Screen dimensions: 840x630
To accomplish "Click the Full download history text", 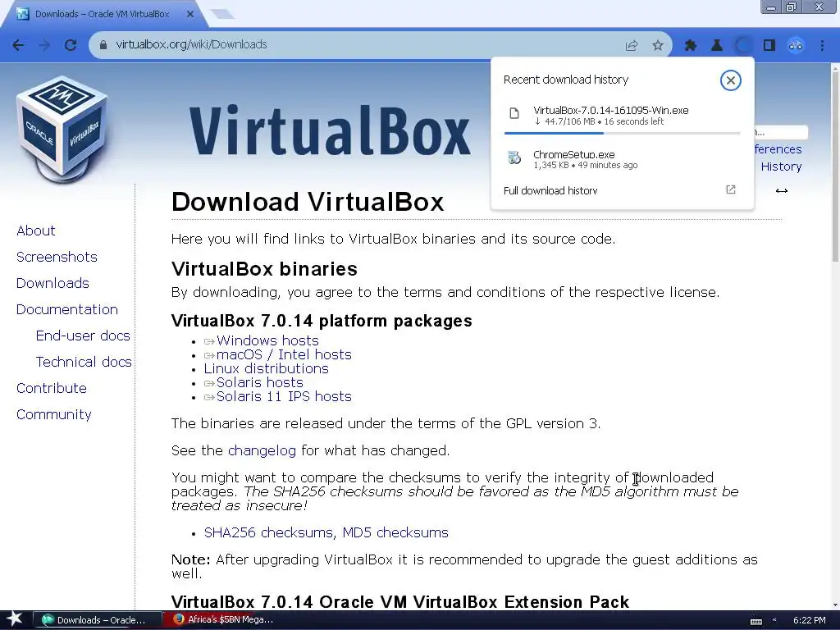I will point(550,190).
